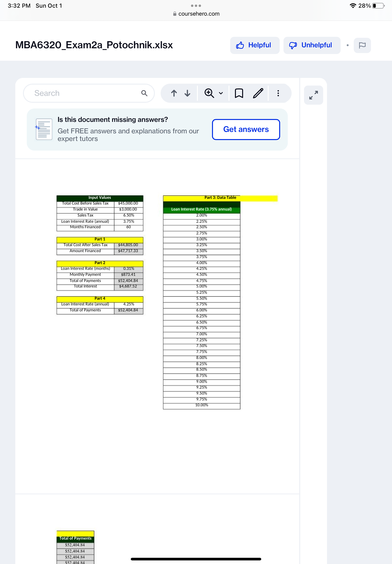Screen dimensions: 392x564
Task: Click the Get answers button
Action: [x=246, y=129]
